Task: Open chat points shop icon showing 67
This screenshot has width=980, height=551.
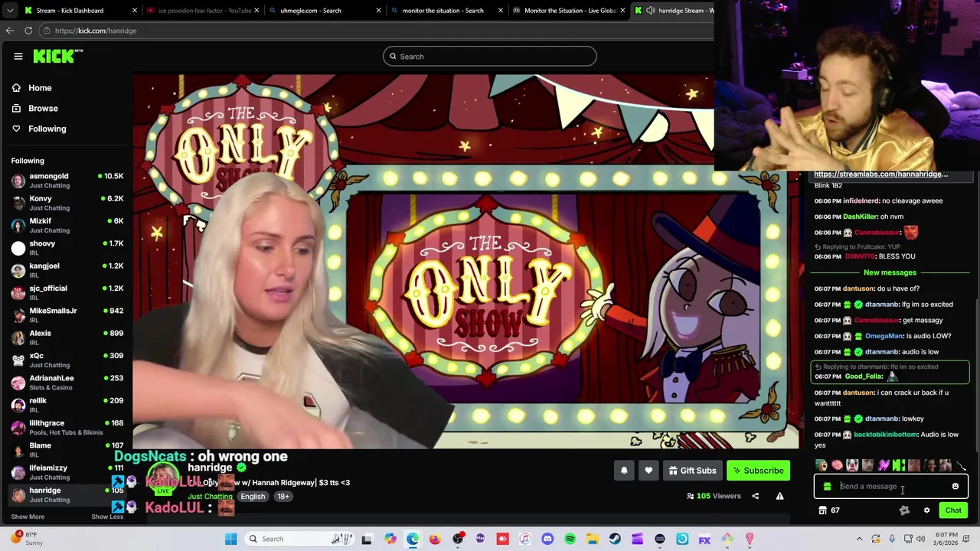Action: point(829,510)
